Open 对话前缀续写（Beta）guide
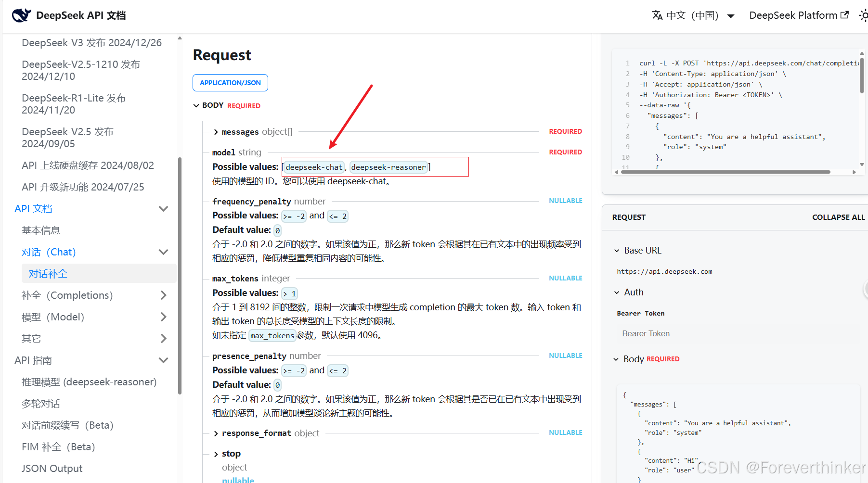Image resolution: width=868 pixels, height=483 pixels. click(x=67, y=425)
